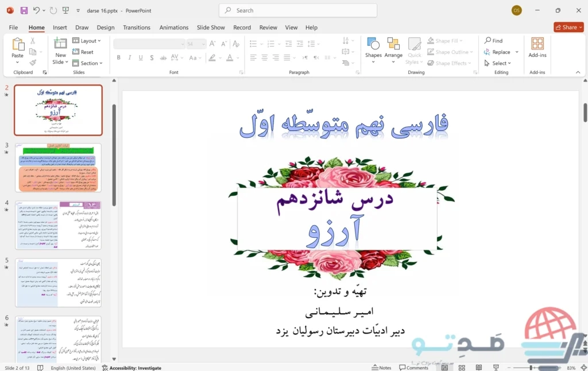Decrease list indent level
588x371 pixels.
(288, 44)
